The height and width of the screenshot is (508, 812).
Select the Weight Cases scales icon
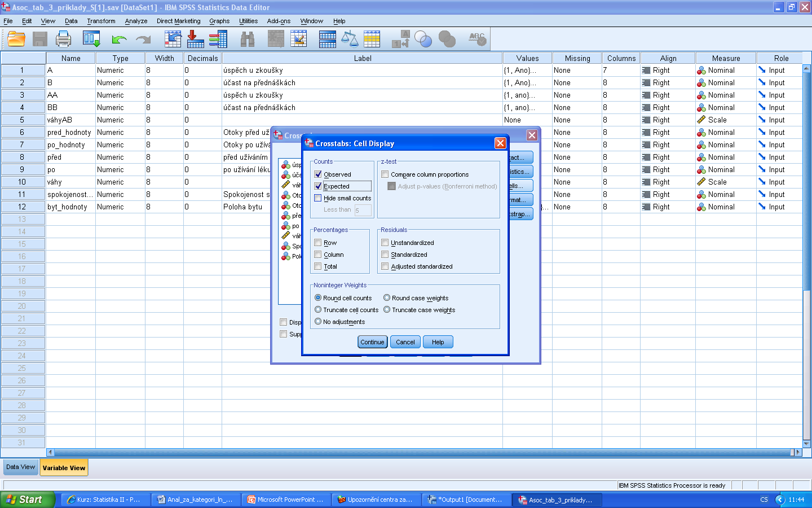click(x=350, y=40)
